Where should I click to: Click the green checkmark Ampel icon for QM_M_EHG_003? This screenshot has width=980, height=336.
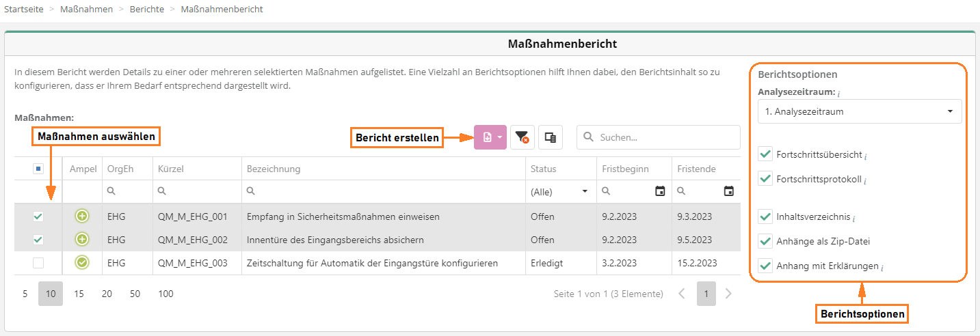(x=82, y=262)
